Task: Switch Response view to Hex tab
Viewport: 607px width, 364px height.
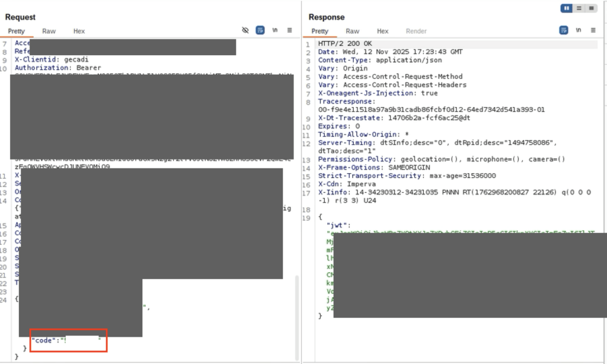Action: [383, 31]
